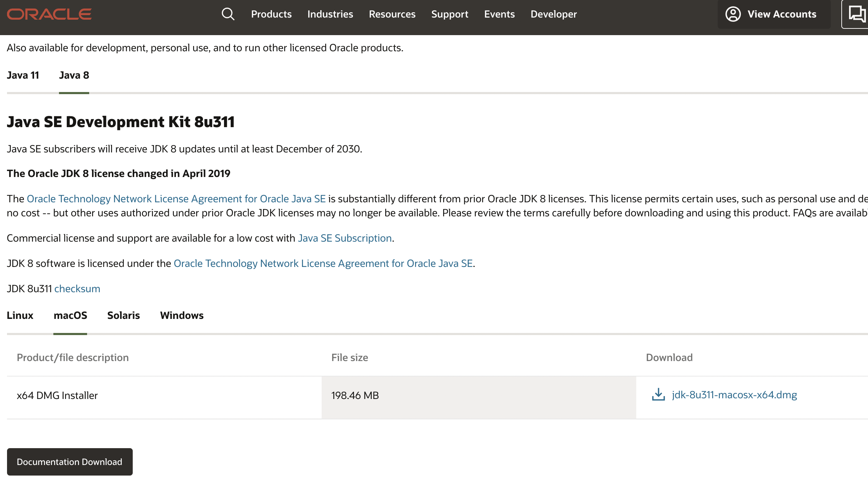Screen dimensions: 868x491
Task: Open the chat bubble icon
Action: 857,14
